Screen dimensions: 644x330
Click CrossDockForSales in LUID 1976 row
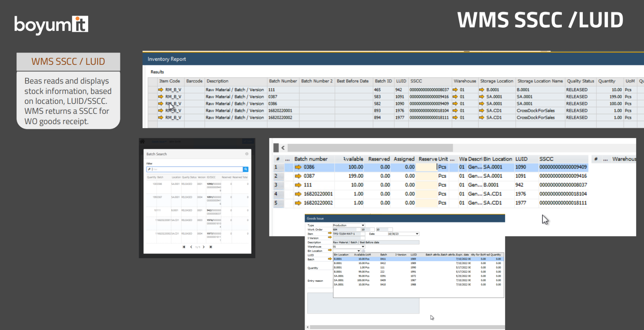point(536,110)
